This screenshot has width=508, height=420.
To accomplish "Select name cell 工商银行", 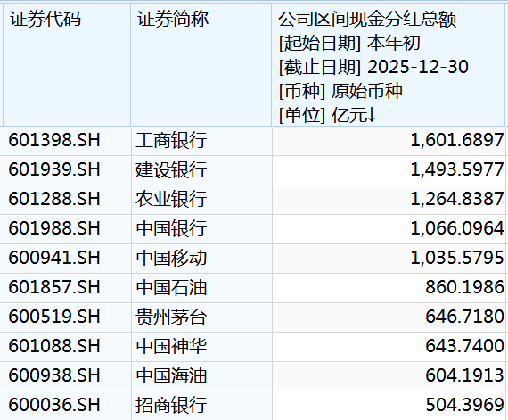I will pyautogui.click(x=201, y=141).
